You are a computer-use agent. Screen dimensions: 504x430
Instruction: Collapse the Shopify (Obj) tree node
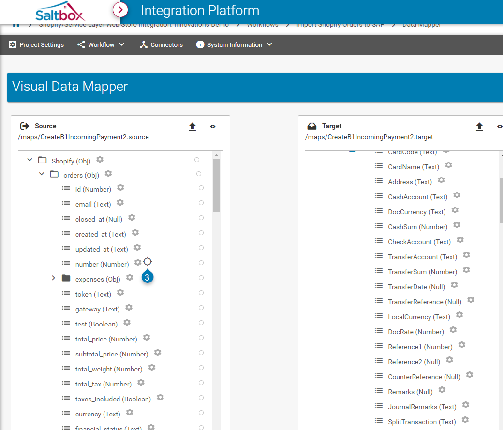click(x=30, y=160)
